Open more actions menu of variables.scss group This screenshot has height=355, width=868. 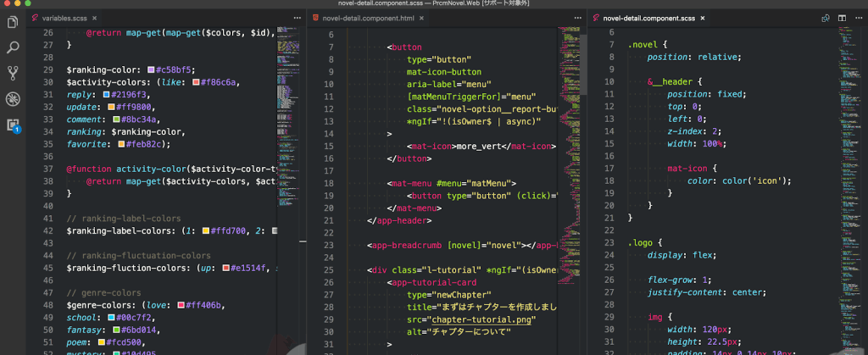tap(298, 19)
